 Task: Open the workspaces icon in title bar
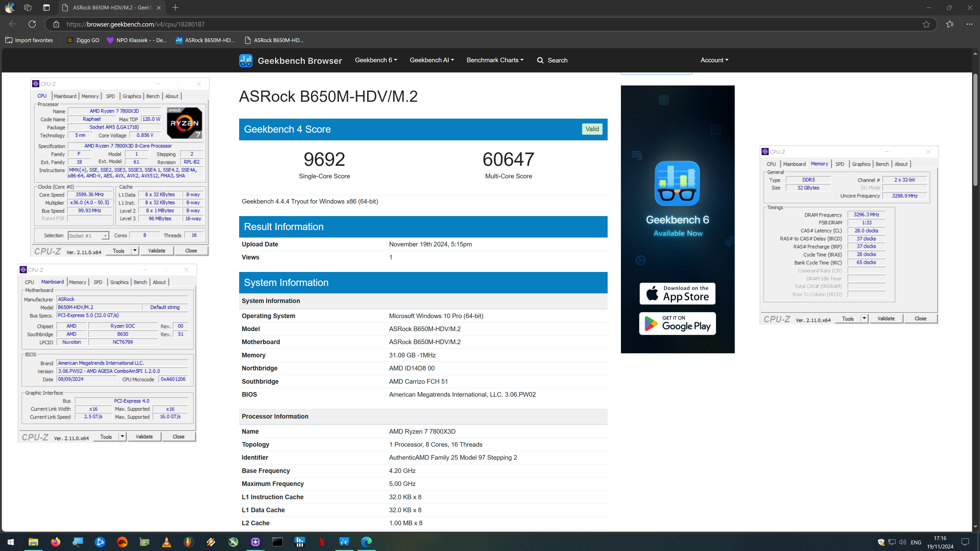pos(28,8)
